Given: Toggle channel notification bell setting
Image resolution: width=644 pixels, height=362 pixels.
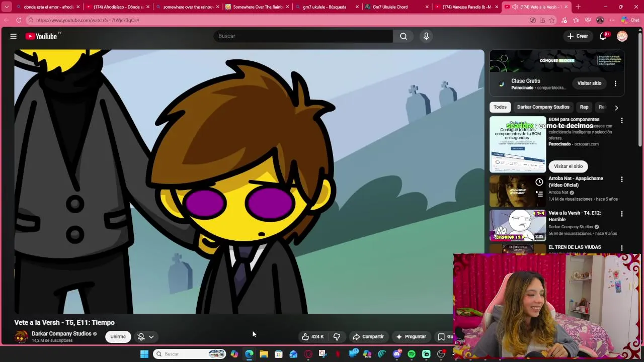Looking at the screenshot, I should point(141,337).
